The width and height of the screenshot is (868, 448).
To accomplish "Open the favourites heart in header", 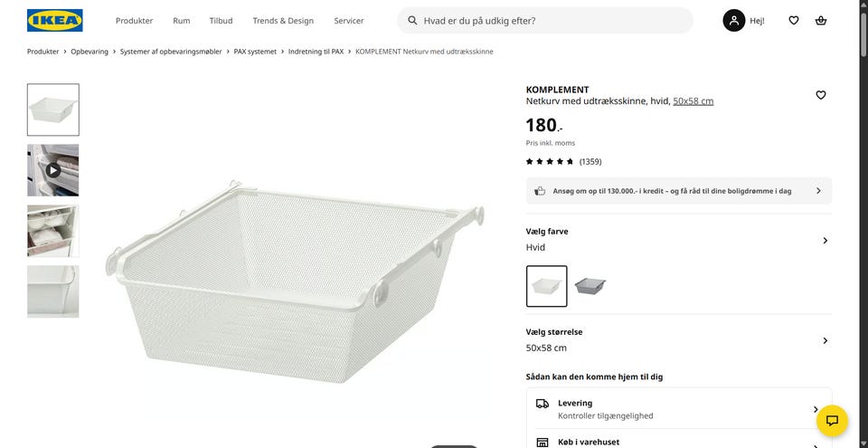I will [793, 20].
